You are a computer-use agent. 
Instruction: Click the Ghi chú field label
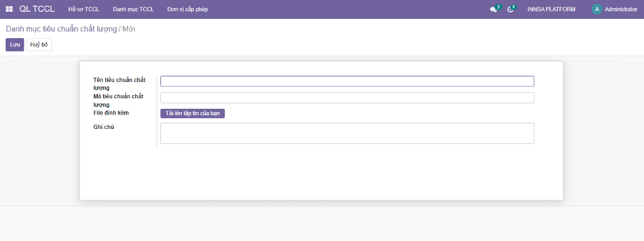click(103, 127)
